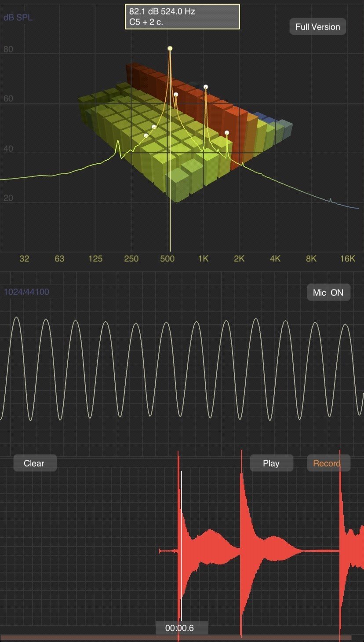Viewport: 364px width, 642px height.
Task: Click the 250 frequency axis label
Action: click(x=131, y=259)
